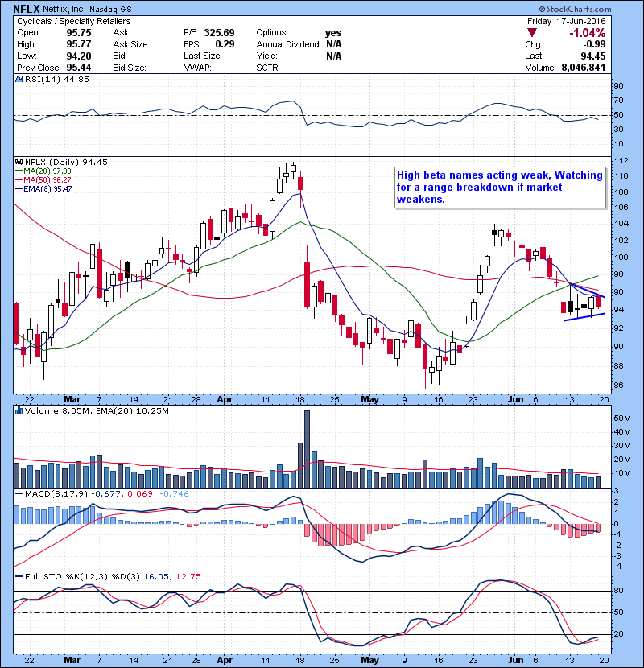Click the Prev Close value 95.44
The image size is (644, 668).
[79, 68]
